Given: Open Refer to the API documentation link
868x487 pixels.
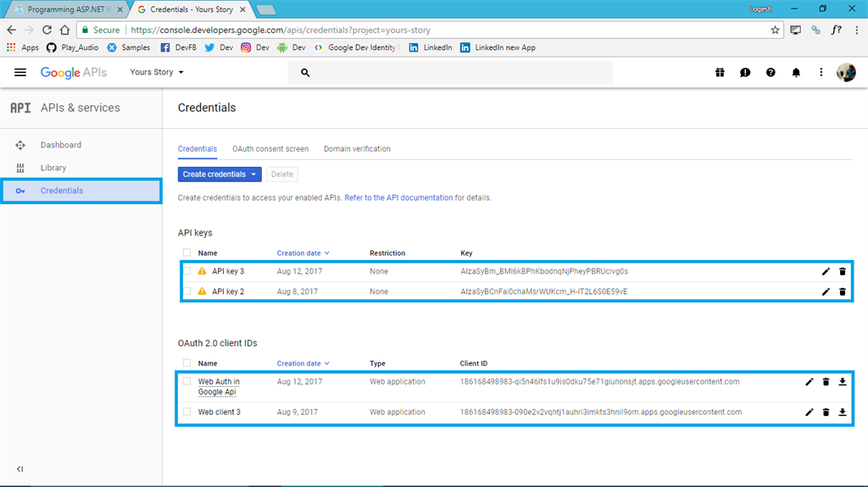Looking at the screenshot, I should (x=398, y=197).
